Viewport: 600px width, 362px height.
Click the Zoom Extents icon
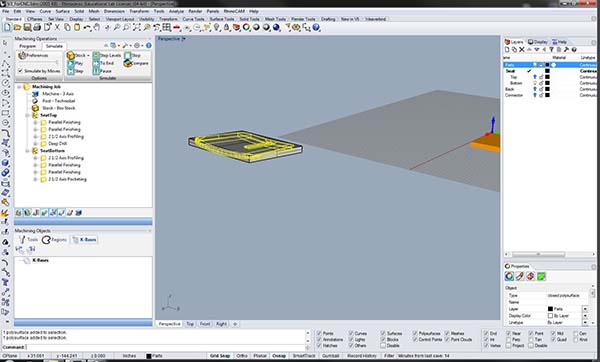tap(137, 28)
